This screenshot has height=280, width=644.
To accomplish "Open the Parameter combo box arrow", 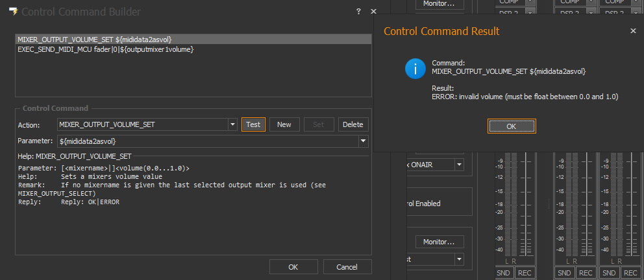I will pyautogui.click(x=364, y=141).
